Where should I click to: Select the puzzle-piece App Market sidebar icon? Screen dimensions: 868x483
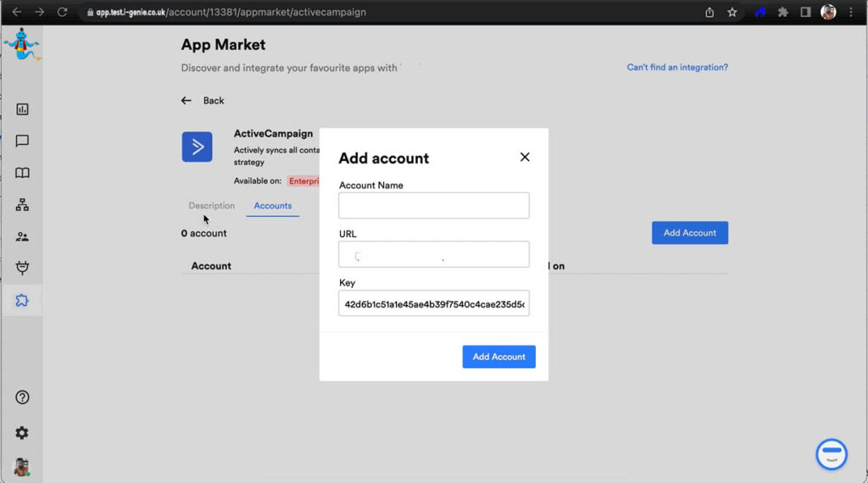point(22,300)
